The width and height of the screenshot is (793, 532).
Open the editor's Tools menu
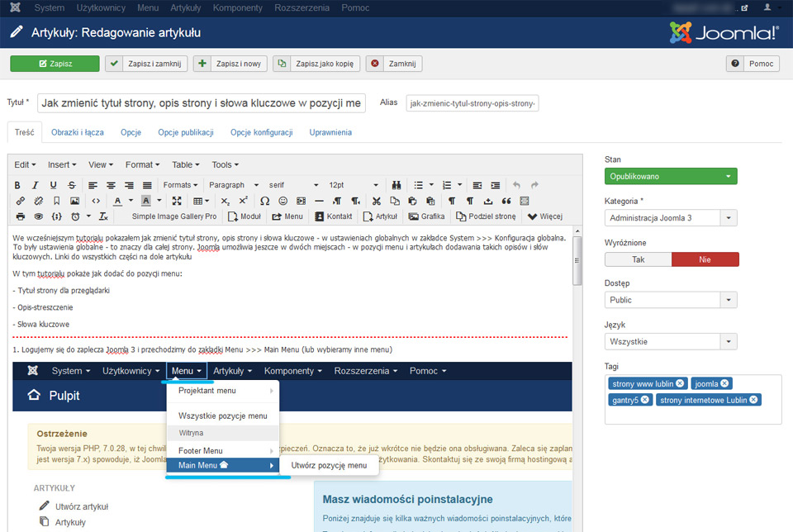pos(225,165)
